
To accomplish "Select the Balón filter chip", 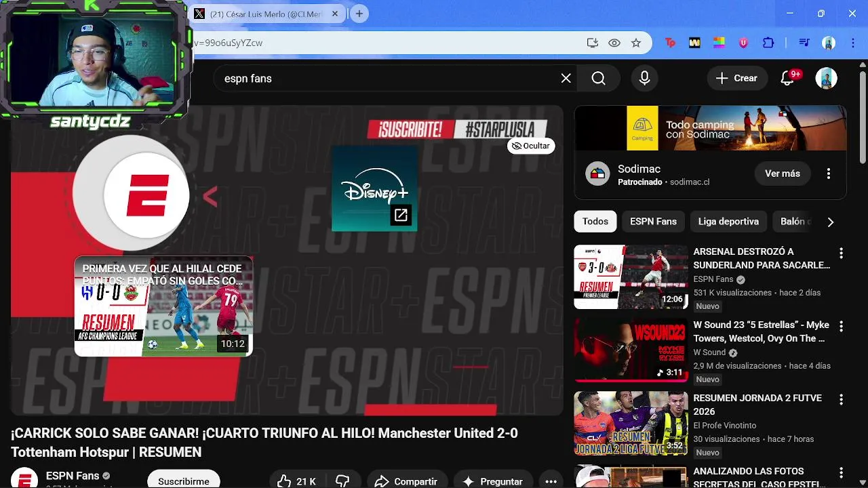I will 793,222.
